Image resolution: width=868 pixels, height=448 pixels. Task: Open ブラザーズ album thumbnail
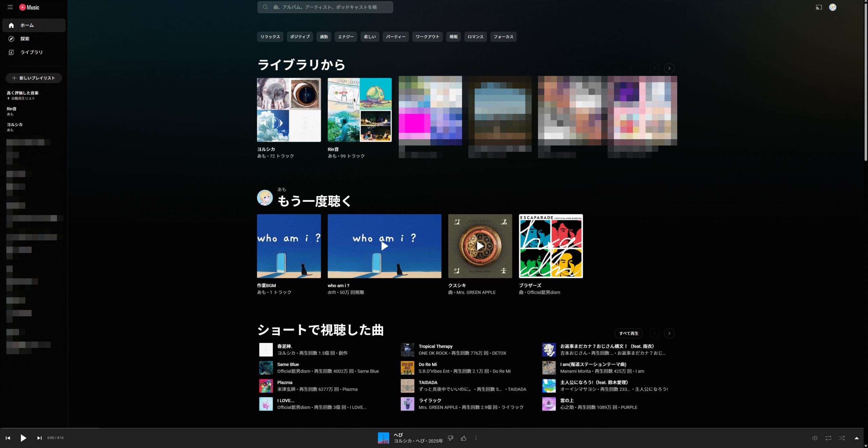(551, 246)
